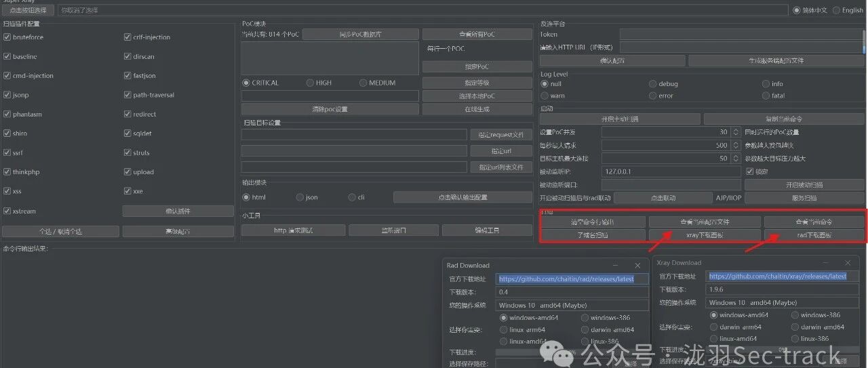
Task: Click the Xray Download URL field
Action: [783, 277]
